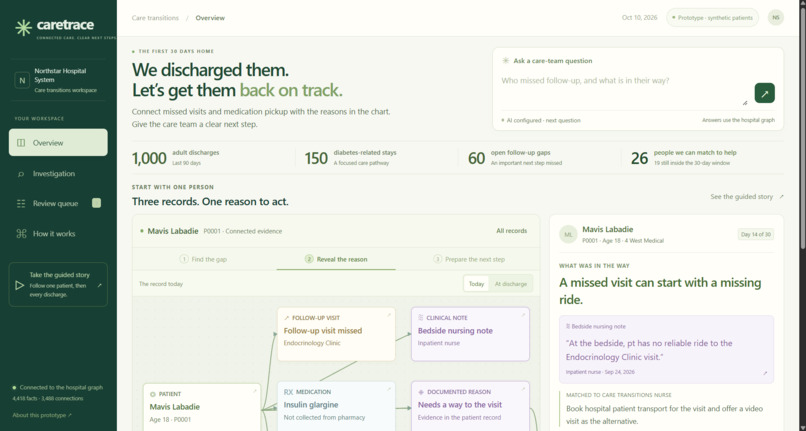Expand arrow on Needs a way card
Screen dimensions: 806x431
[523, 389]
